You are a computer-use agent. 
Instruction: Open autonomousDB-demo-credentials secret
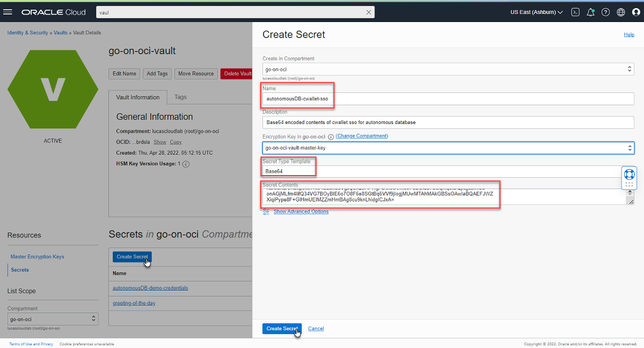(x=150, y=288)
